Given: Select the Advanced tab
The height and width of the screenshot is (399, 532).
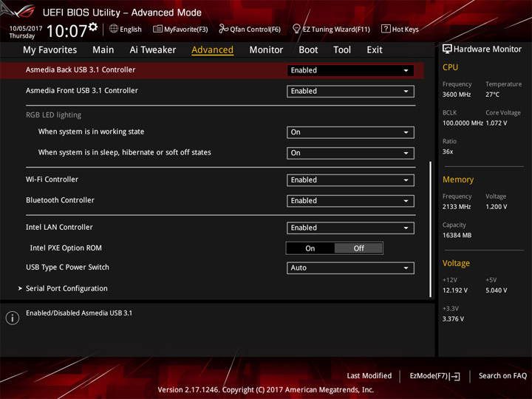Looking at the screenshot, I should (212, 50).
